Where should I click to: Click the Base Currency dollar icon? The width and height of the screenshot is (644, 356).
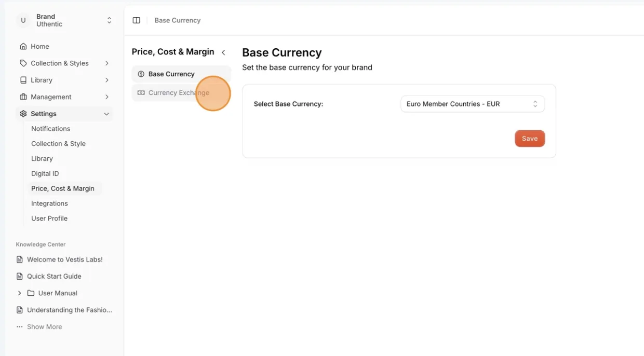click(x=141, y=74)
